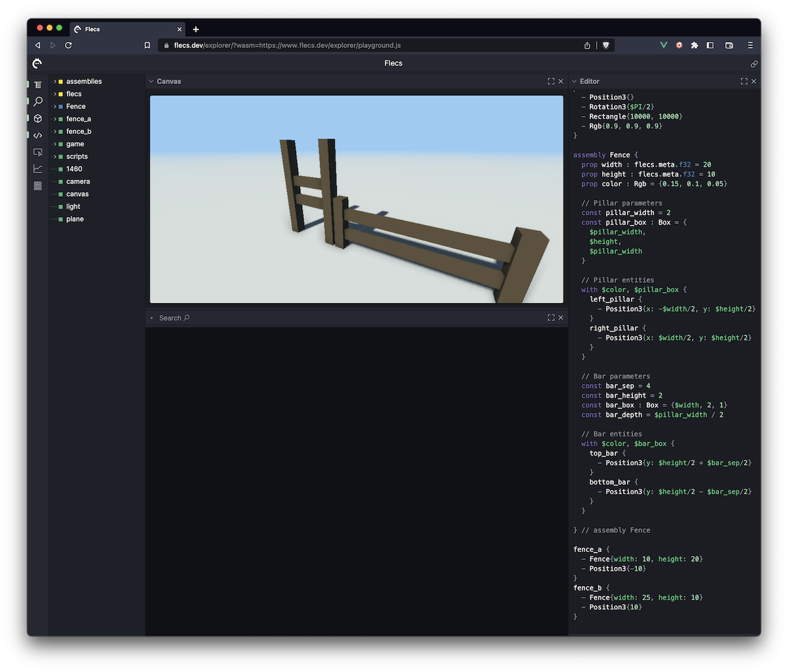Viewport: 788px width, 672px height.
Task: Collapse the Canvas panel via its chevron
Action: (152, 81)
